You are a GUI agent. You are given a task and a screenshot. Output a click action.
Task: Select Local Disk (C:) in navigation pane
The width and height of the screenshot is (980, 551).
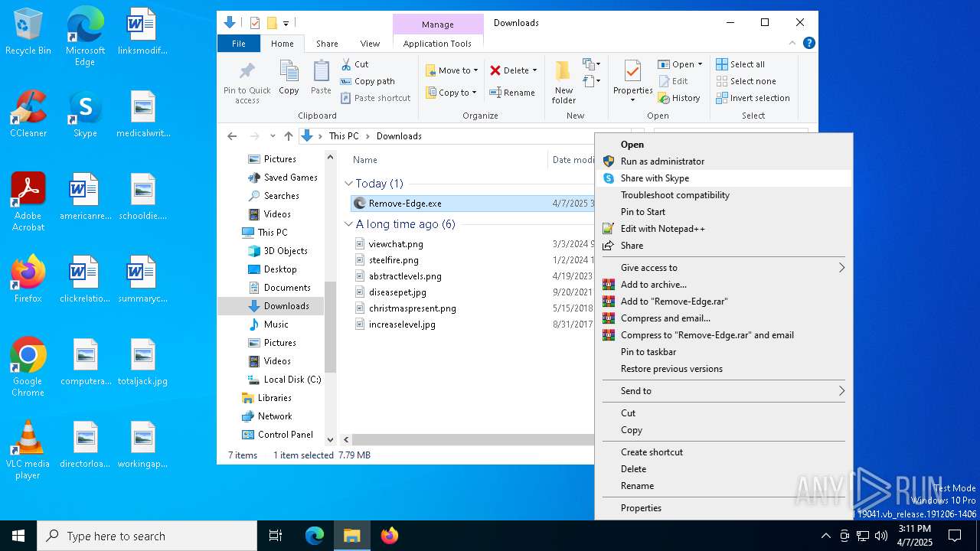pyautogui.click(x=284, y=380)
